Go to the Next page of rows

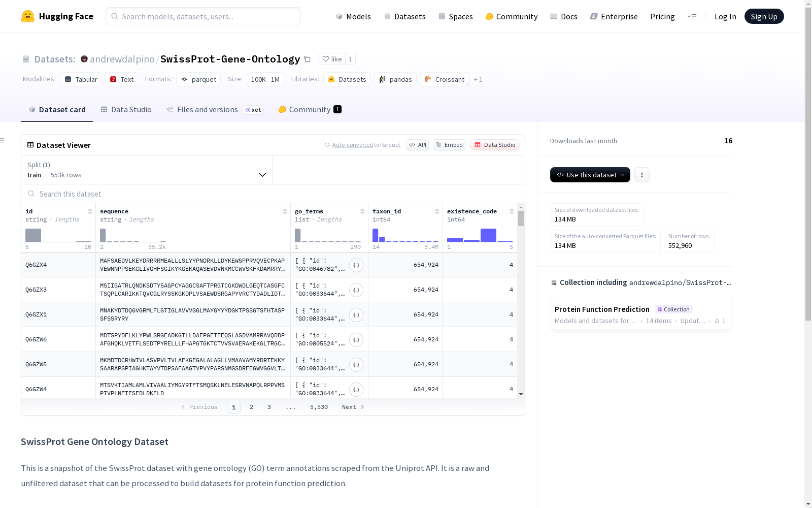point(353,407)
